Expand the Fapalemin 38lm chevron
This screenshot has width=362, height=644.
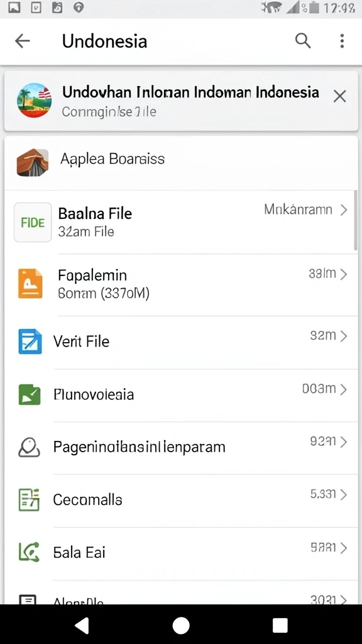(x=344, y=274)
